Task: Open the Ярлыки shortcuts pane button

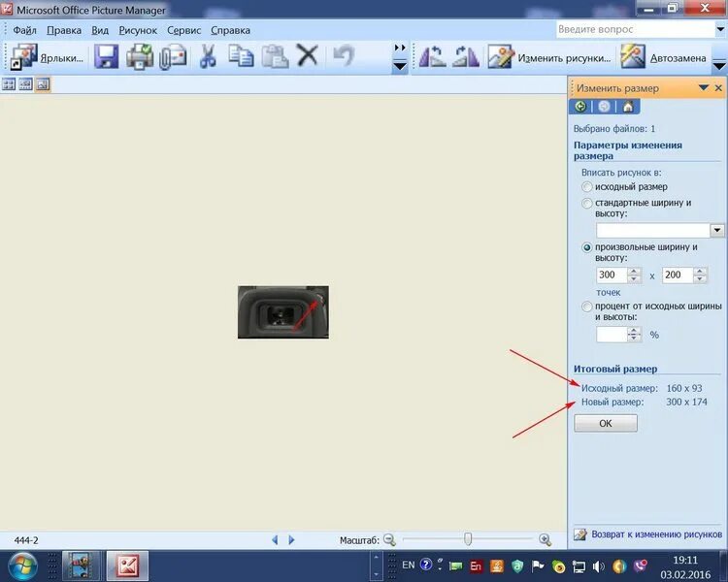Action: tap(47, 57)
